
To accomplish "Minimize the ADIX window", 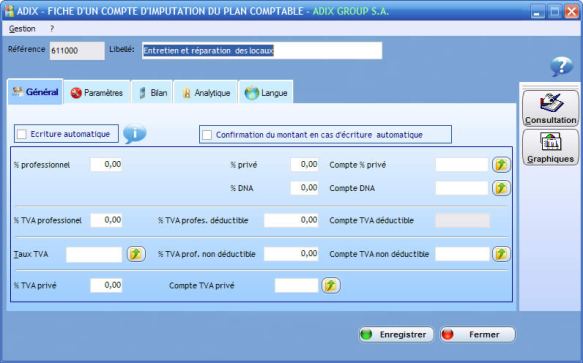I will point(537,12).
